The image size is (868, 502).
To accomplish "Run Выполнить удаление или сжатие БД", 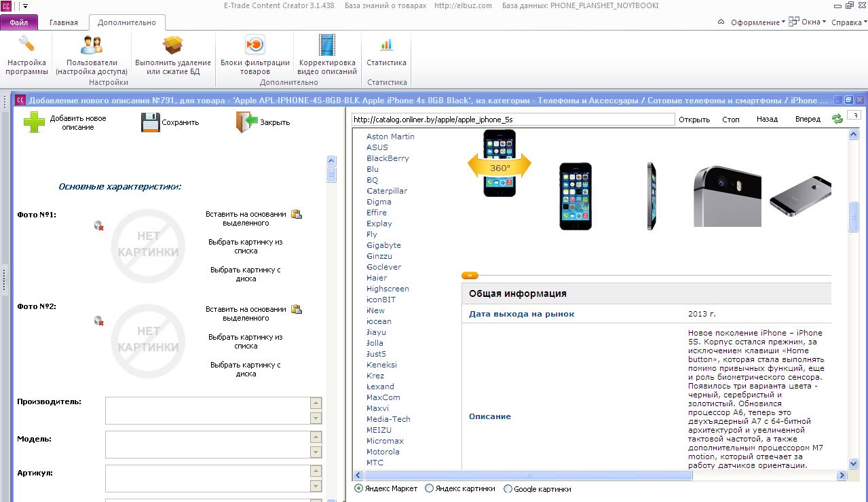I will [x=173, y=45].
